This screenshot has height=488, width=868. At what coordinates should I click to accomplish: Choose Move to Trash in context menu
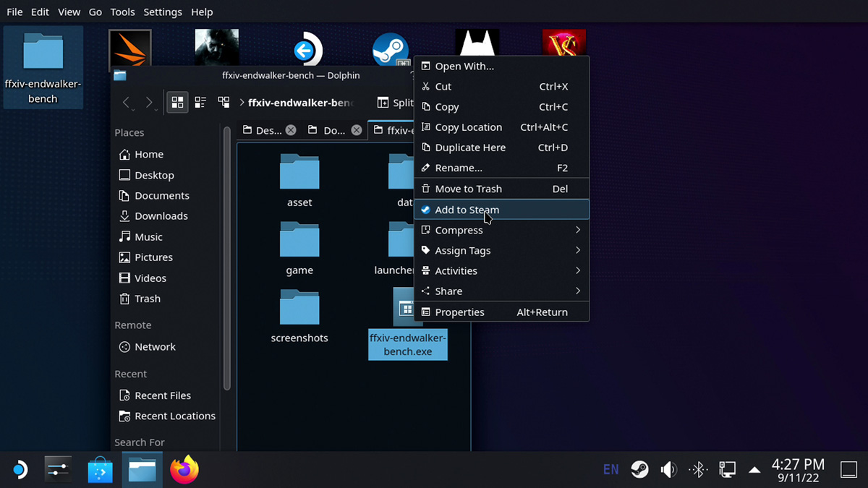(x=502, y=189)
